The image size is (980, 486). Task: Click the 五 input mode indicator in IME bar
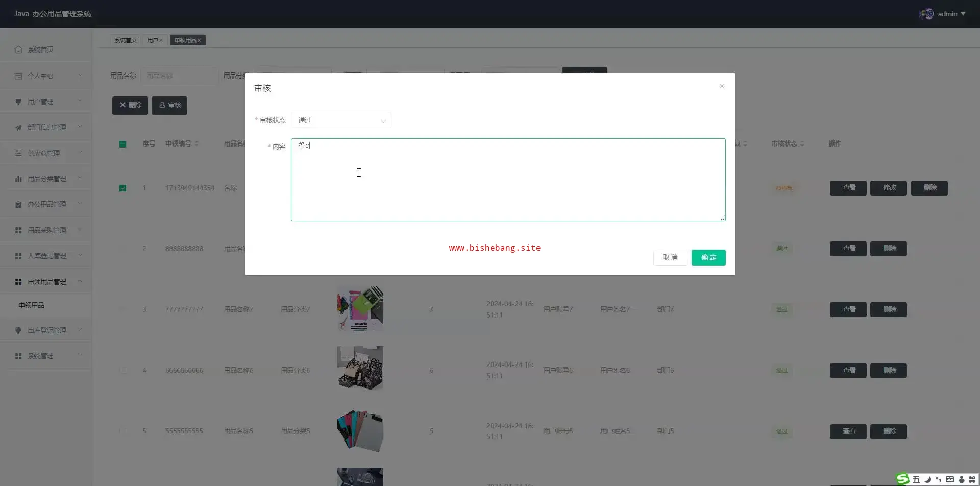[x=916, y=479]
